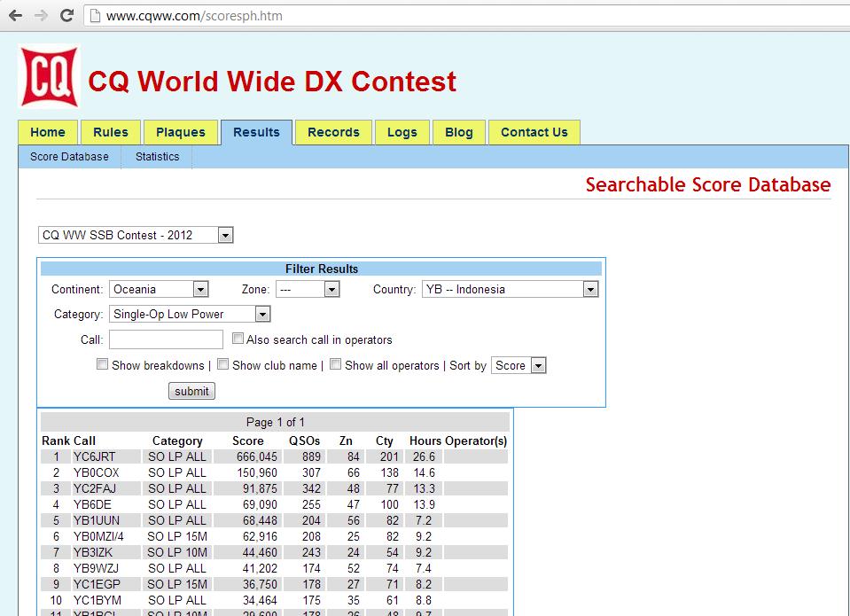Check Show all operators option

(335, 364)
